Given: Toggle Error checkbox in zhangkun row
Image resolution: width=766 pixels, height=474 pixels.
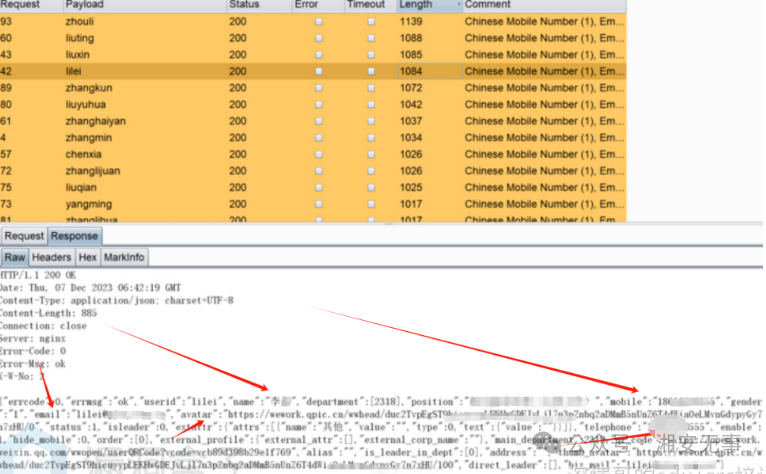Looking at the screenshot, I should pyautogui.click(x=319, y=88).
